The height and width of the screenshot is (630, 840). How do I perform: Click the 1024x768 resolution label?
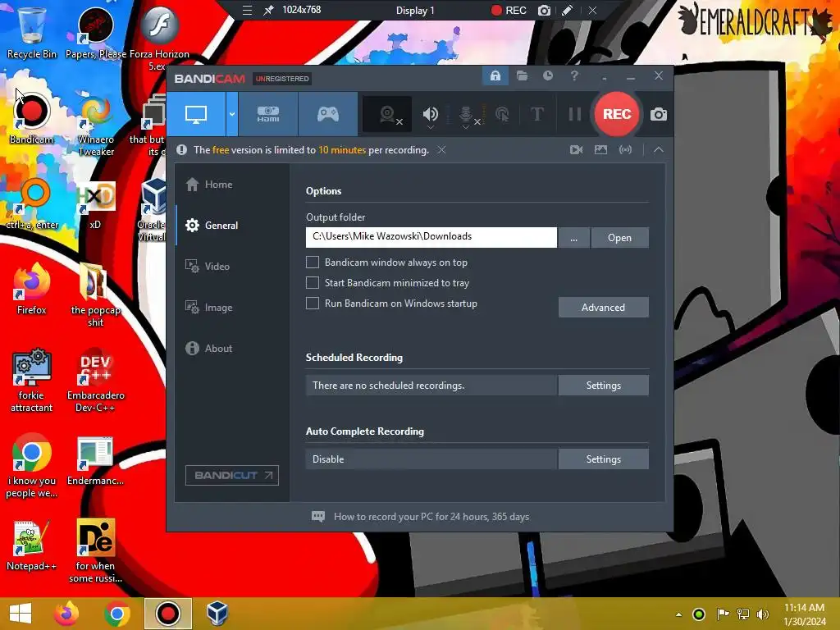pos(302,10)
